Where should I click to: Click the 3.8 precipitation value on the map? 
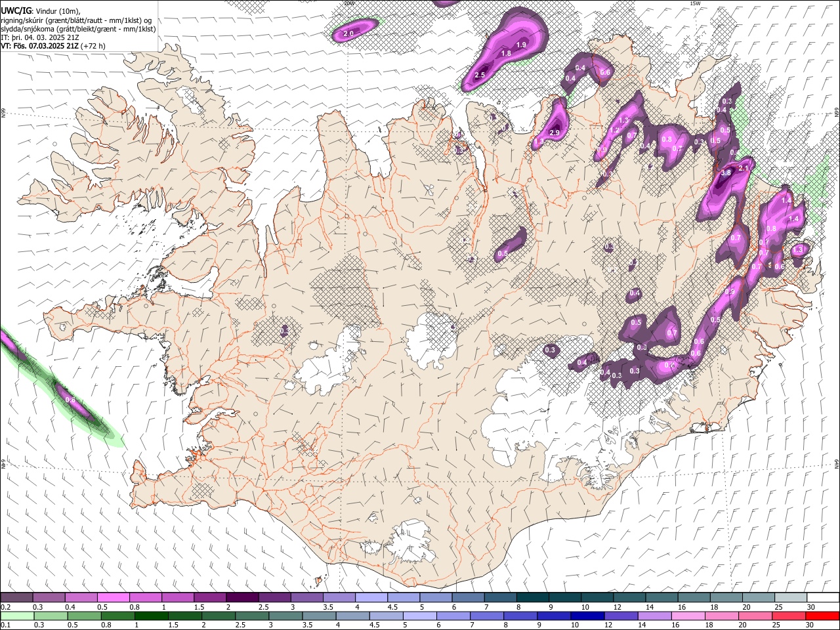[x=726, y=173]
